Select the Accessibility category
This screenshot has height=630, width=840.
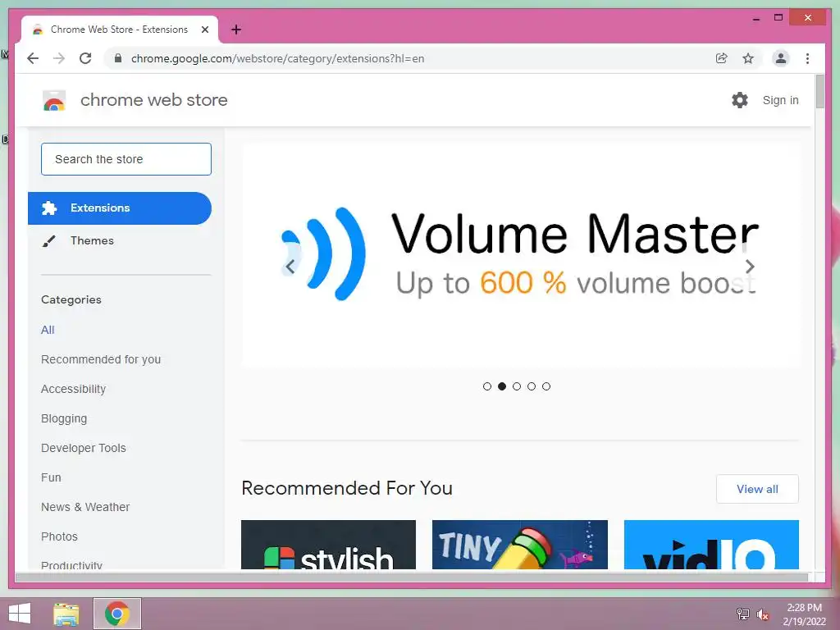[x=73, y=389]
